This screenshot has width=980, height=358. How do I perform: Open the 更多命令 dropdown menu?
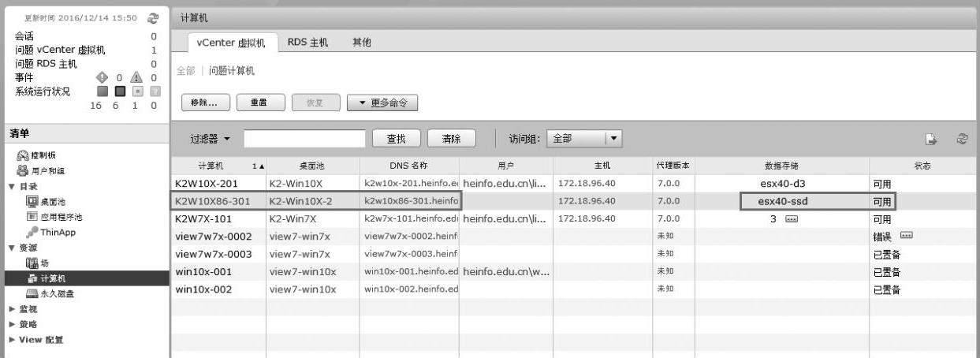point(382,103)
